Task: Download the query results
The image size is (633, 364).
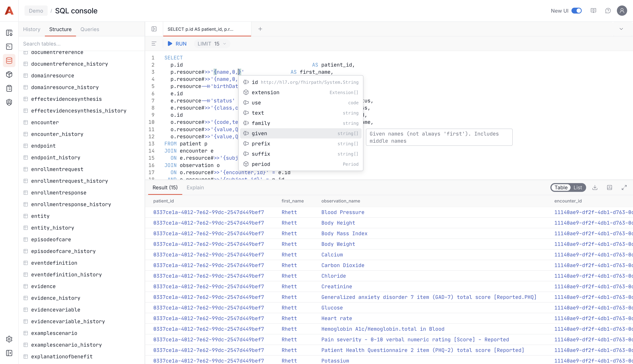Action: pos(595,187)
